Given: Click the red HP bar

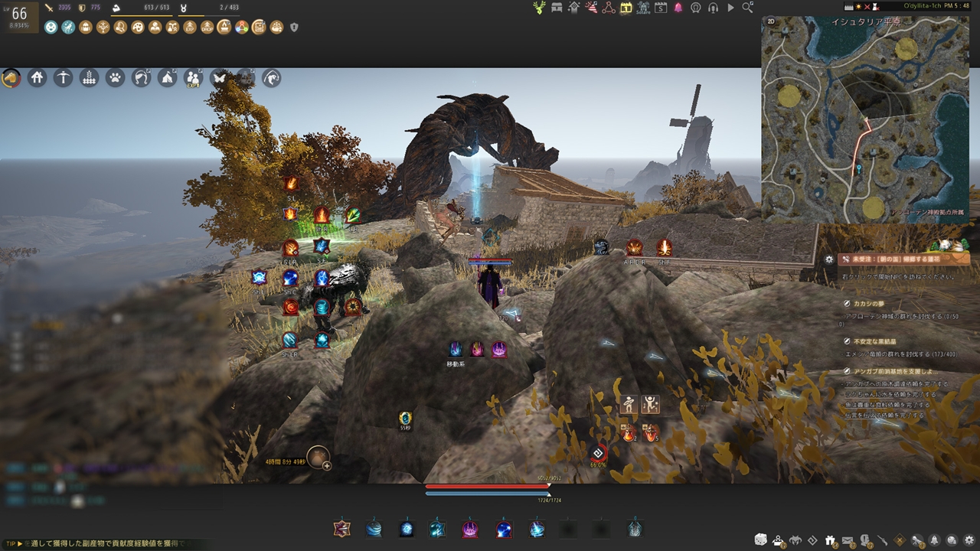Looking at the screenshot, I should coord(488,486).
